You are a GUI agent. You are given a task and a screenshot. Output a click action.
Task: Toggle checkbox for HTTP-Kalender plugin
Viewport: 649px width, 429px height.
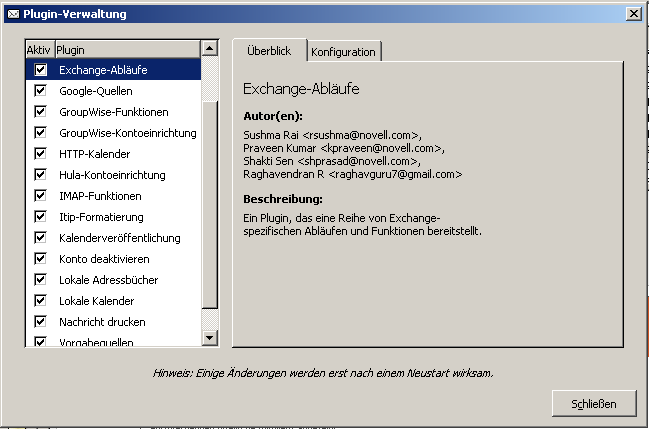41,154
